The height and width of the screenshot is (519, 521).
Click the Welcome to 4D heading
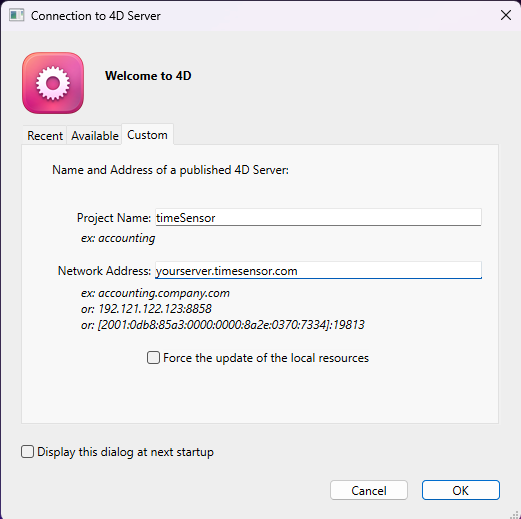148,76
